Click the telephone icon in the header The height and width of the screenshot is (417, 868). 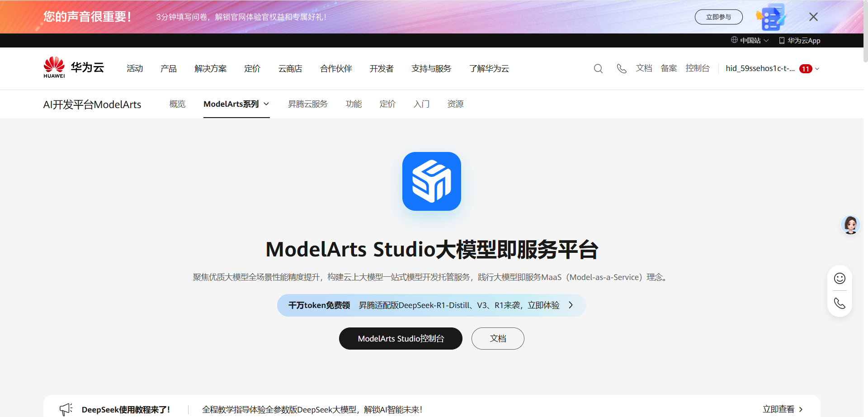pyautogui.click(x=622, y=68)
